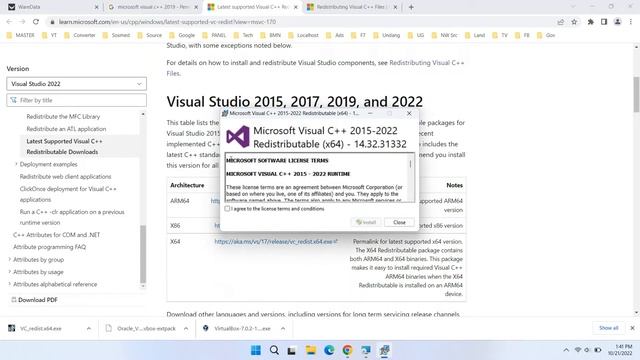Viewport: 640px width, 360px height.
Task: Open options arrow for VC_redist.x64.exe download
Action: tap(89, 328)
